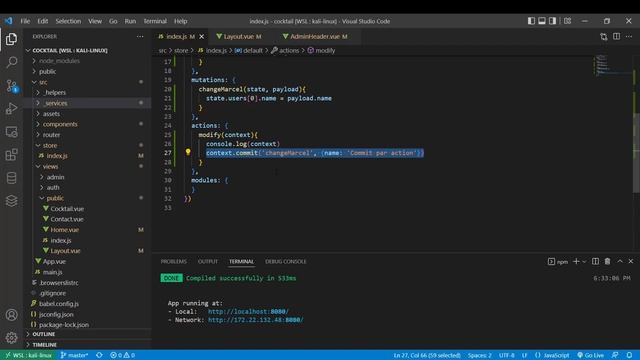Split the terminal panel
This screenshot has height=360, width=640.
pos(595,261)
